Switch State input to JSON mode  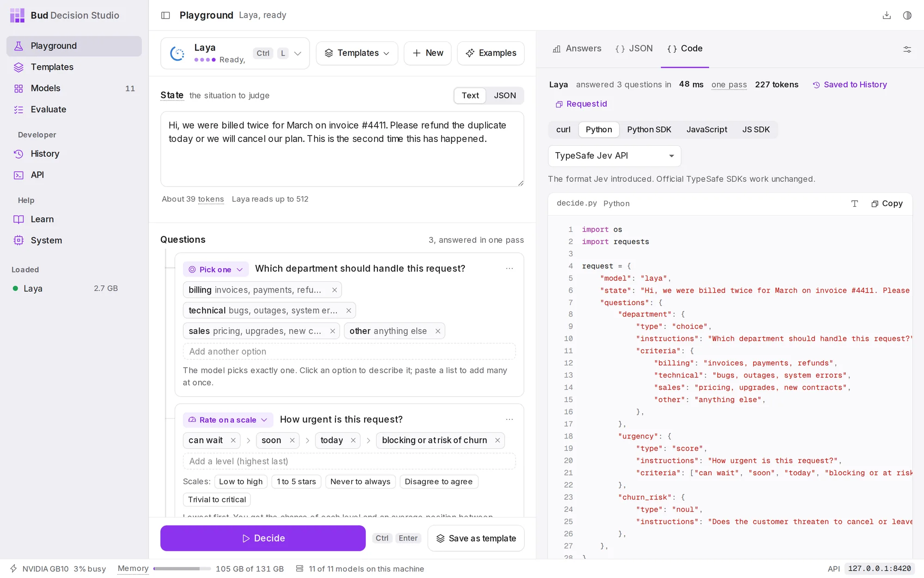(505, 96)
